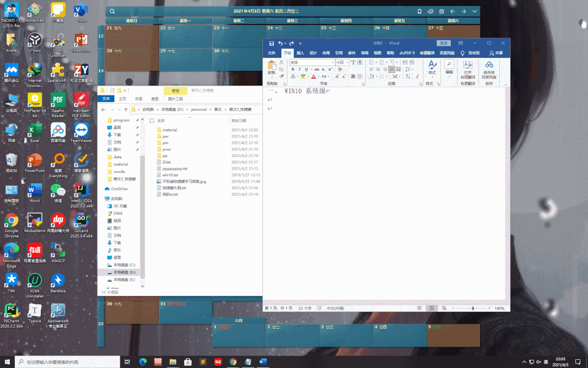The height and width of the screenshot is (368, 588).
Task: Open the font group dialog launcher
Action: 363,84
